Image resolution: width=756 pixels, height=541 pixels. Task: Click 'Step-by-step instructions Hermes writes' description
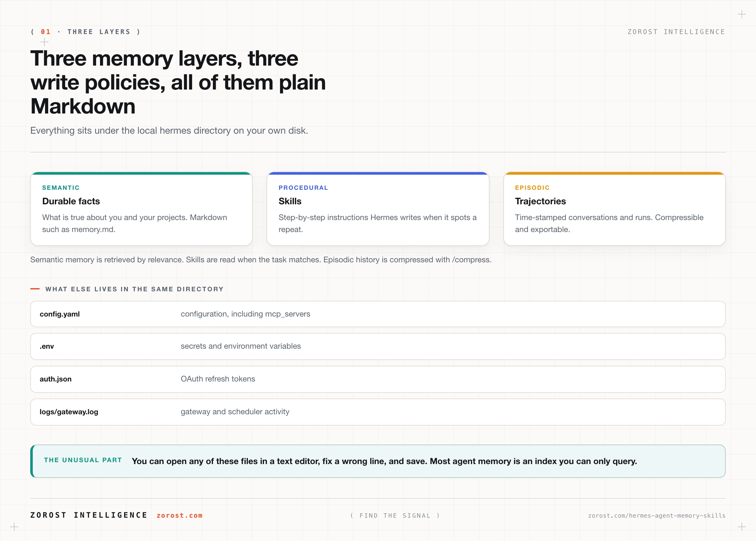point(377,223)
